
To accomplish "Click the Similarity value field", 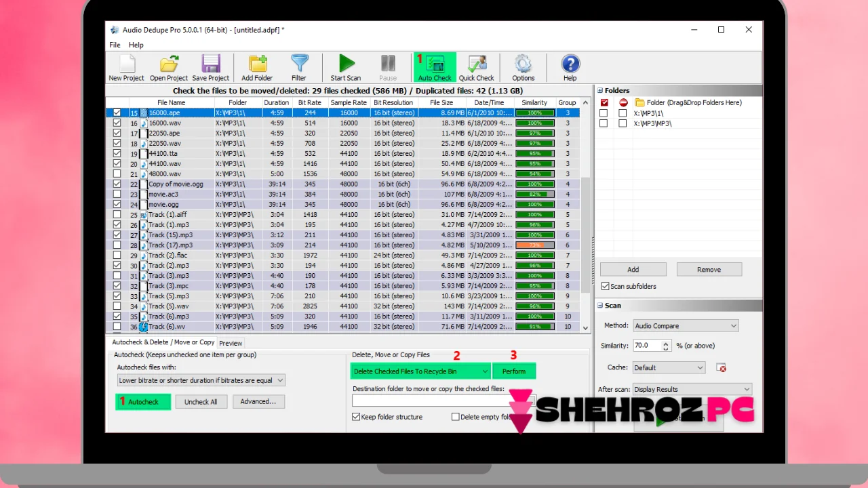I will pos(647,346).
